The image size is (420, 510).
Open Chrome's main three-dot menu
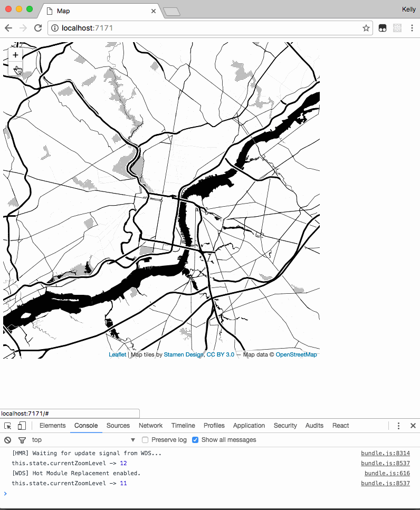[x=411, y=28]
